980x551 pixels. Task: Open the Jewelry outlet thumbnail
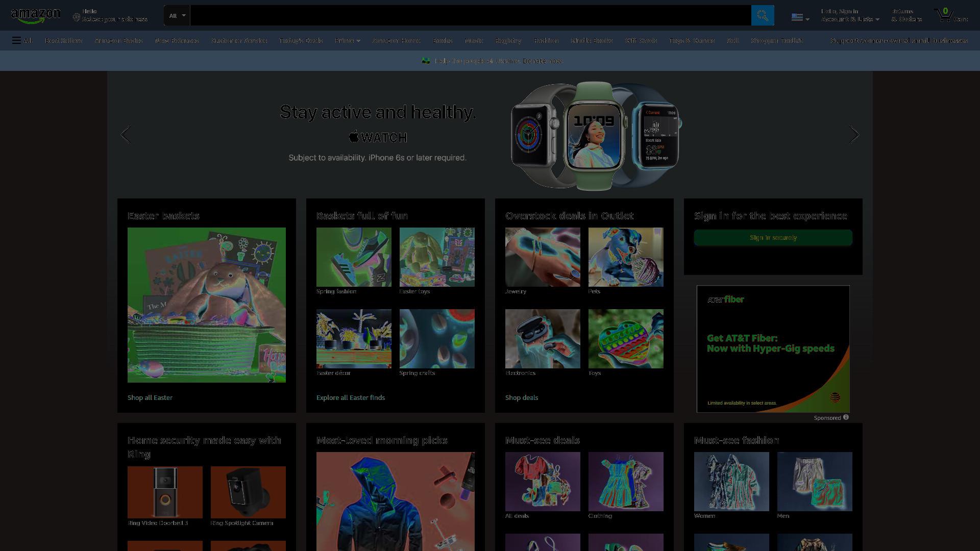pos(543,257)
